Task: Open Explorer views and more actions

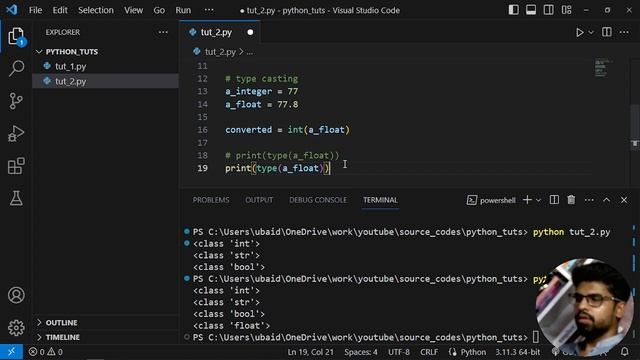Action: 163,32
